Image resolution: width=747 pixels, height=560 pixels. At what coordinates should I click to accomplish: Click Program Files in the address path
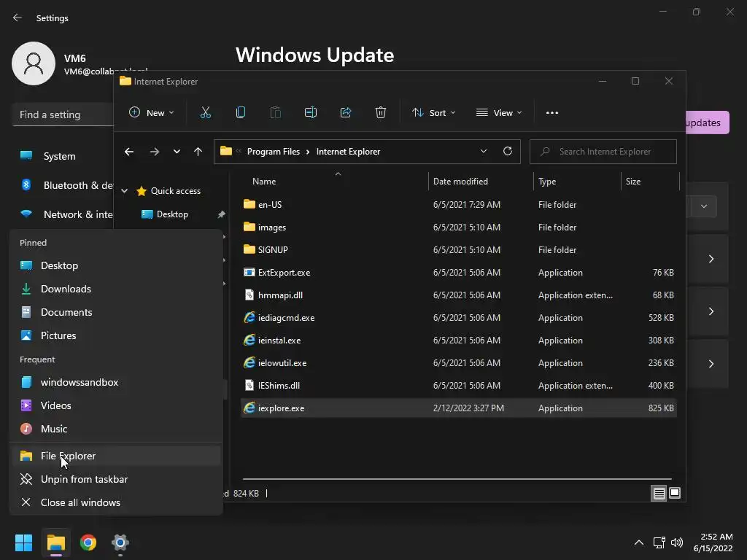(x=274, y=152)
